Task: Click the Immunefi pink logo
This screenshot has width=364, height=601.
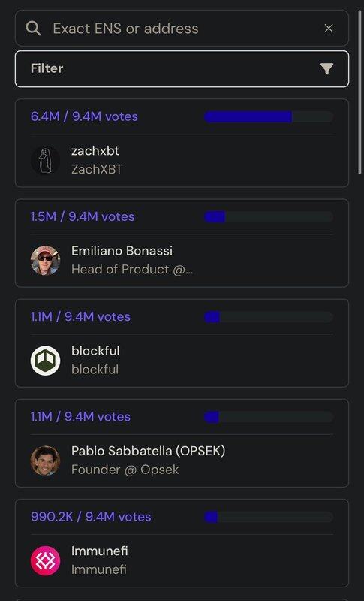Action: pos(45,560)
